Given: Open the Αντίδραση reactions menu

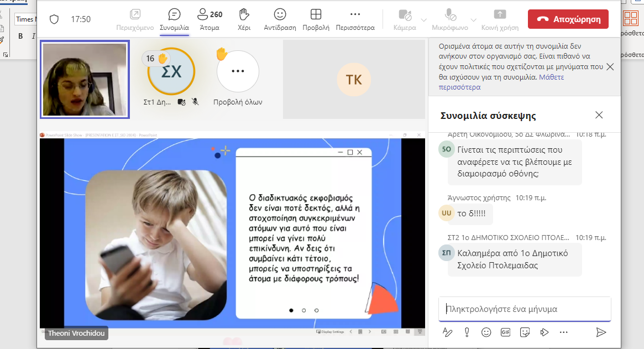Looking at the screenshot, I should 280,20.
